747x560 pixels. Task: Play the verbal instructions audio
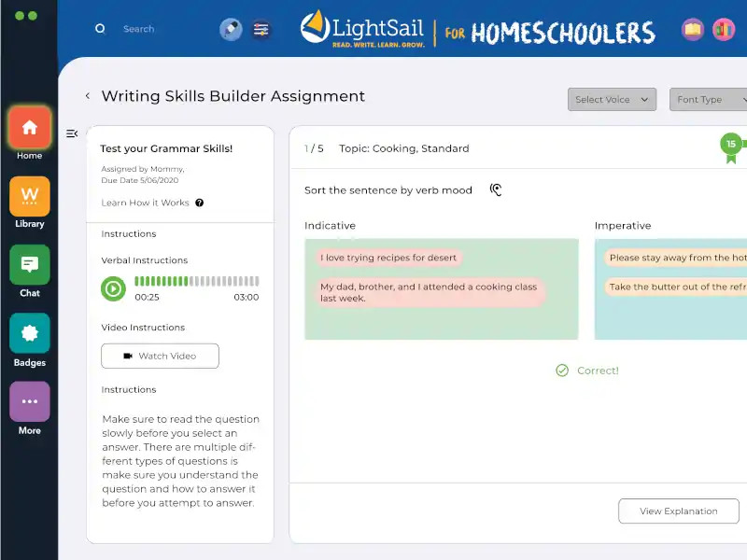click(113, 288)
